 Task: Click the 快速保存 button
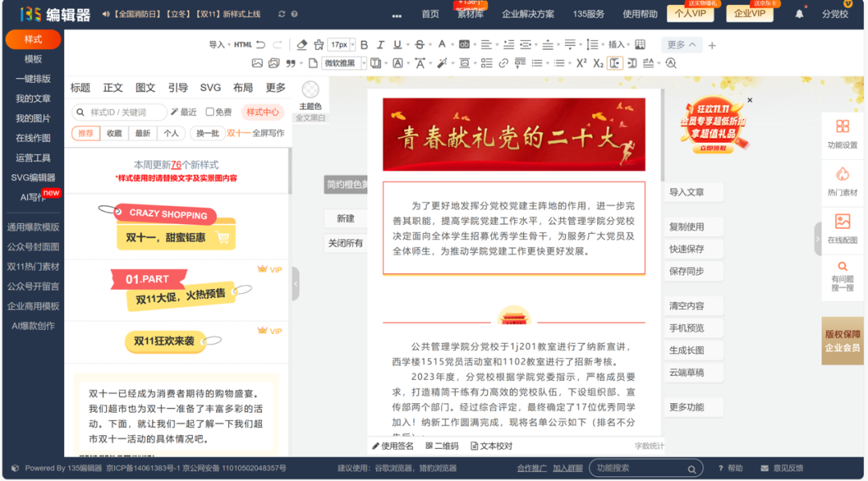click(686, 249)
